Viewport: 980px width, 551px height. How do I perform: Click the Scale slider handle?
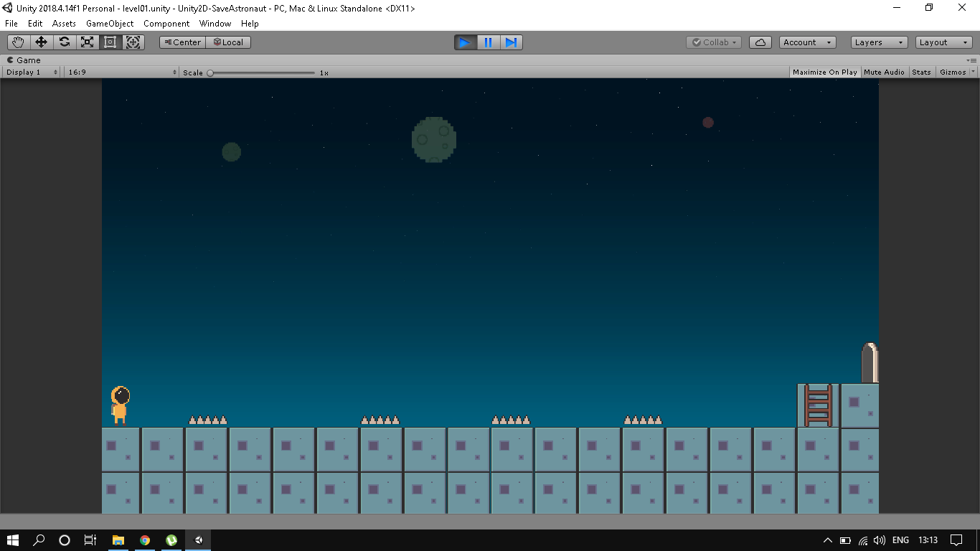[210, 72]
